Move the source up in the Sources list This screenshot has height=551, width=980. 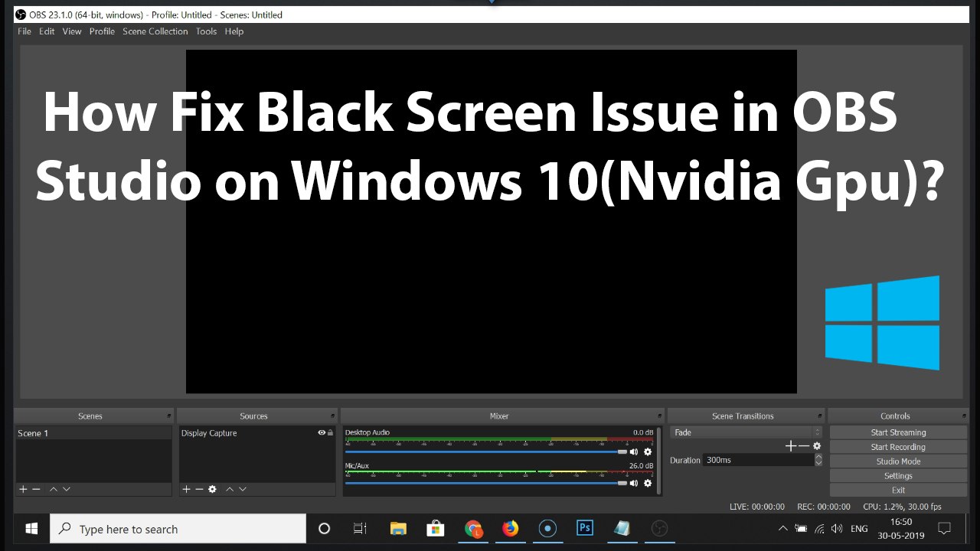tap(230, 489)
